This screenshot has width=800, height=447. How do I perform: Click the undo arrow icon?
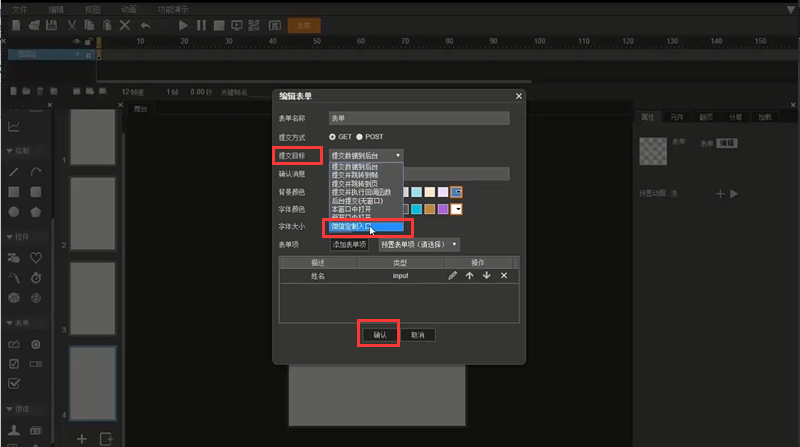(x=146, y=25)
